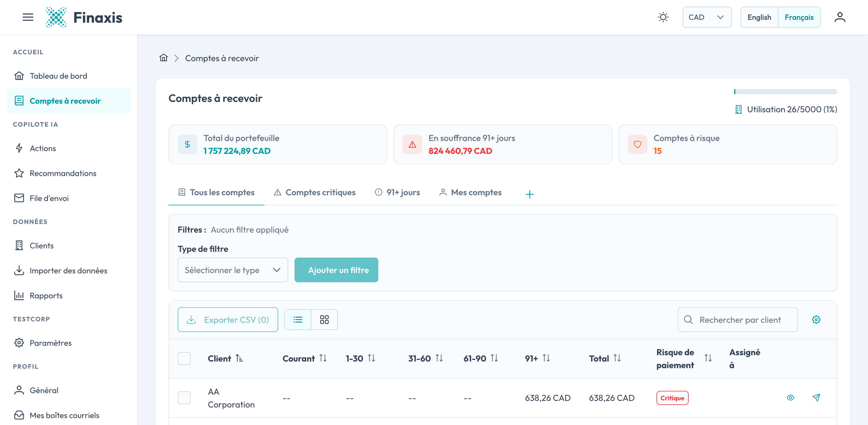Switch to list view

298,319
